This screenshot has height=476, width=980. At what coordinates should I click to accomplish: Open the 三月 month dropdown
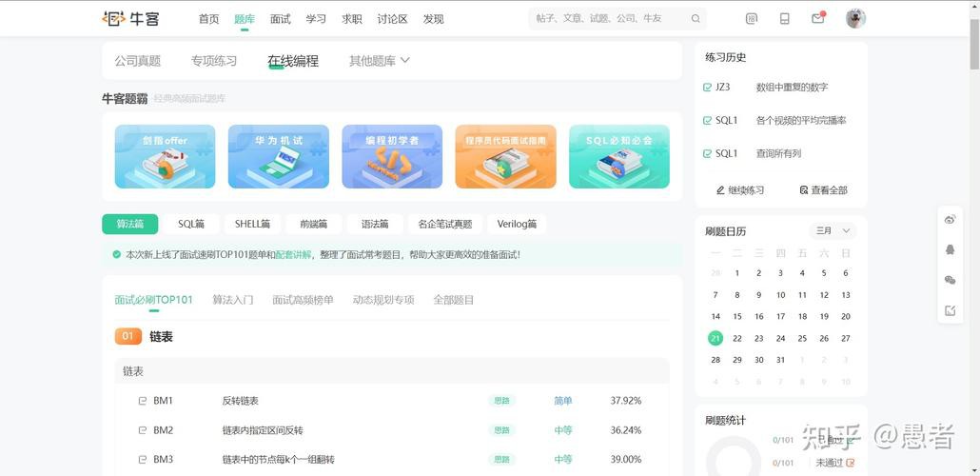[833, 230]
